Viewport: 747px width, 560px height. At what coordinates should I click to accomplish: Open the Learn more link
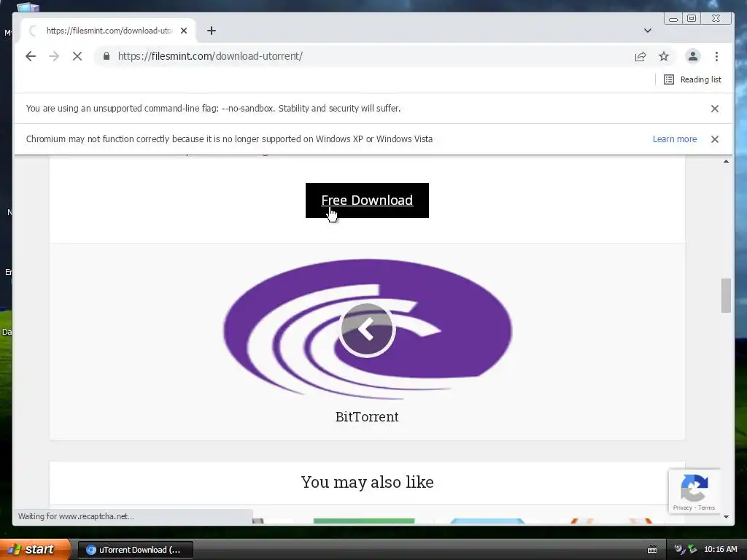(675, 139)
